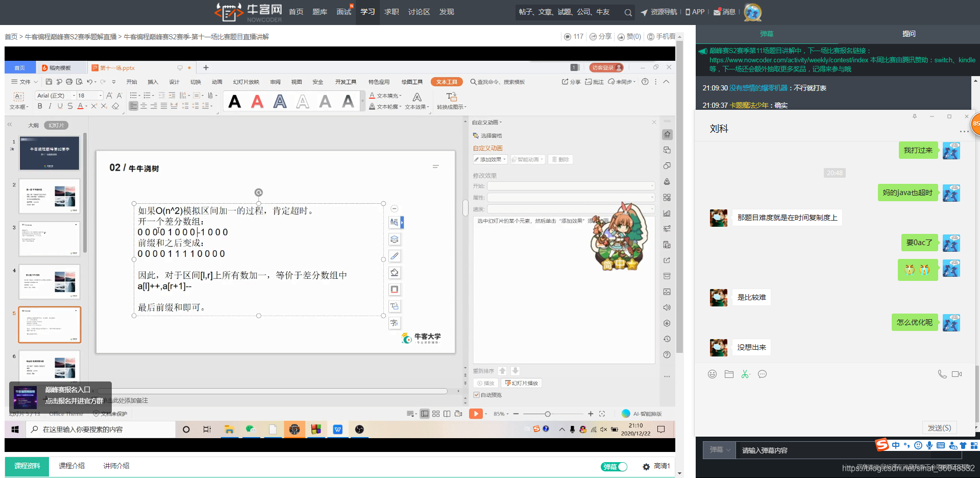The width and height of the screenshot is (980, 478).
Task: Toggle italic formatting
Action: point(50,105)
